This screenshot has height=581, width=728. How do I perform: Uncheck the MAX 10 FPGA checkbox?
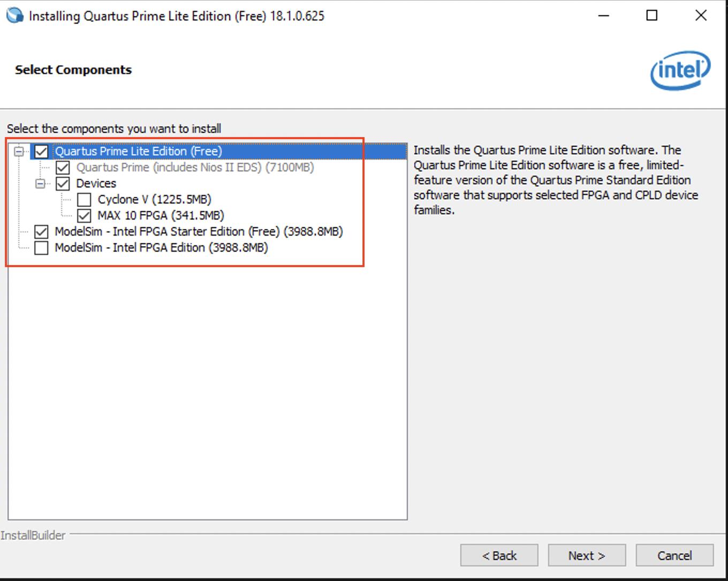tap(84, 216)
